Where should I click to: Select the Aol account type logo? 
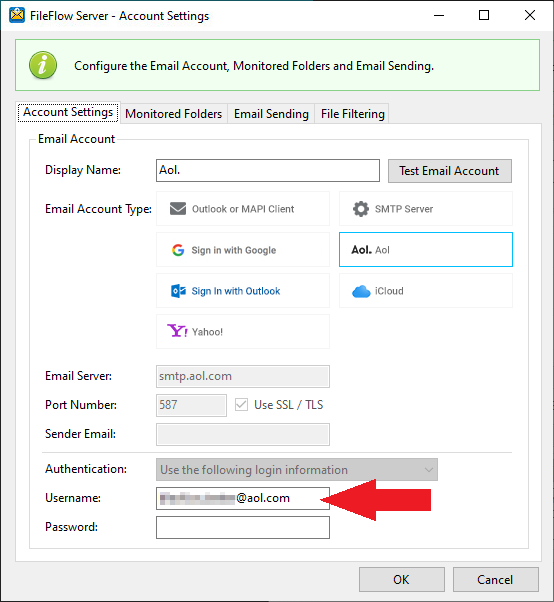[x=362, y=250]
